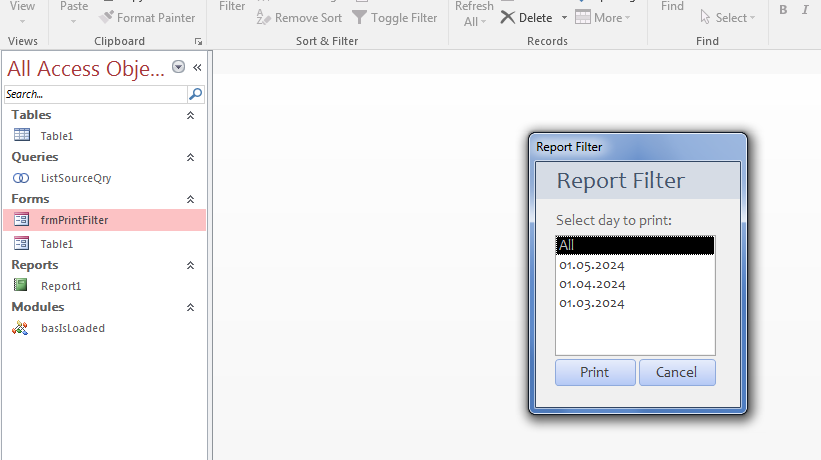Select 01.05.2024 in the day list
The width and height of the screenshot is (821, 460).
point(635,265)
